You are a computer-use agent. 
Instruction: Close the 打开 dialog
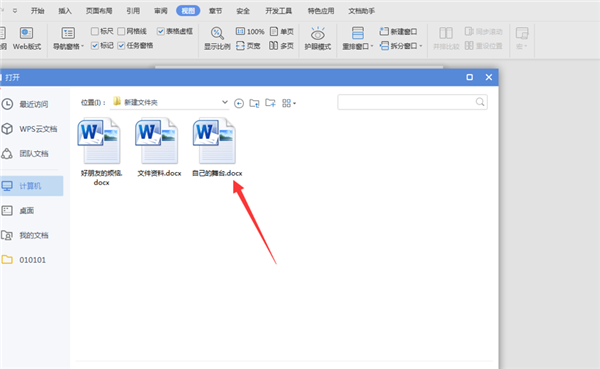click(489, 77)
